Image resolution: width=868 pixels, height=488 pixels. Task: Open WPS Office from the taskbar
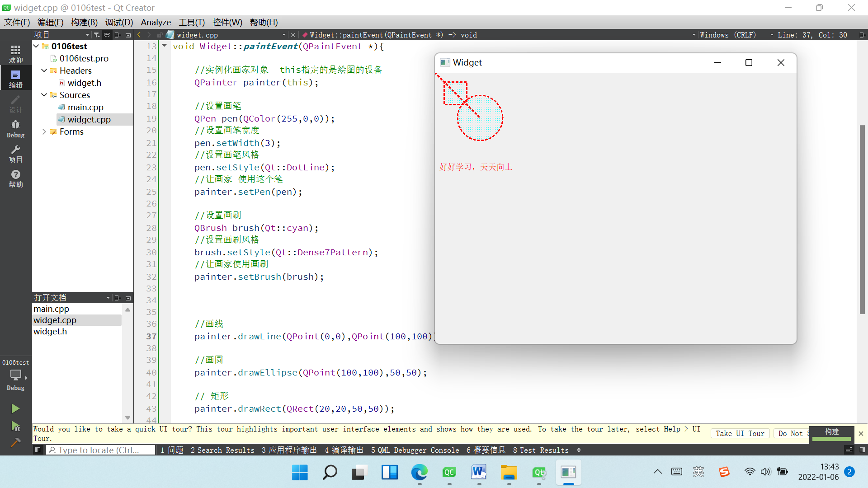[479, 472]
